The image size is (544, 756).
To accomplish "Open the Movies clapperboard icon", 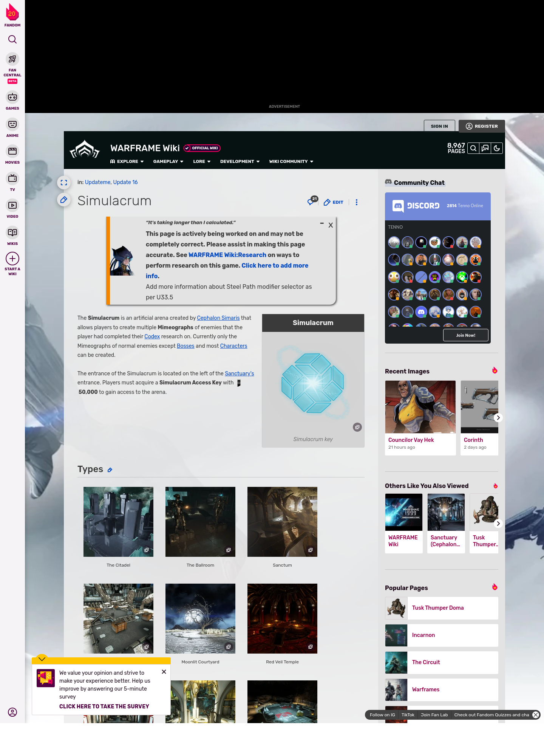I will coord(12,151).
